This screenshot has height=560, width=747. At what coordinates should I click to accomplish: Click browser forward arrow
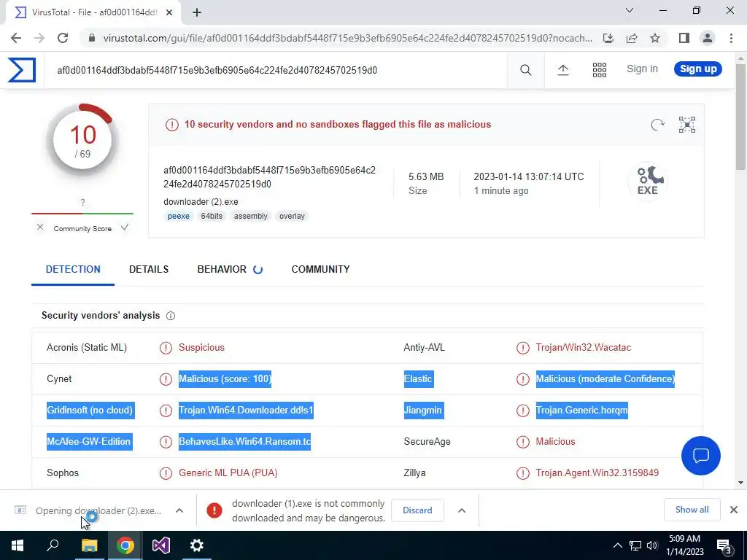point(39,38)
